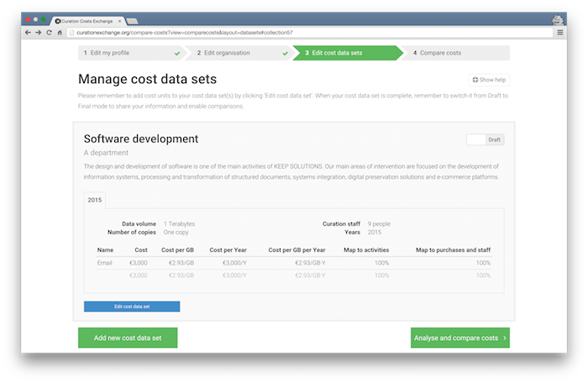Click the 1 Terabytes data volume value
Screen dimensions: 588x383
[179, 224]
